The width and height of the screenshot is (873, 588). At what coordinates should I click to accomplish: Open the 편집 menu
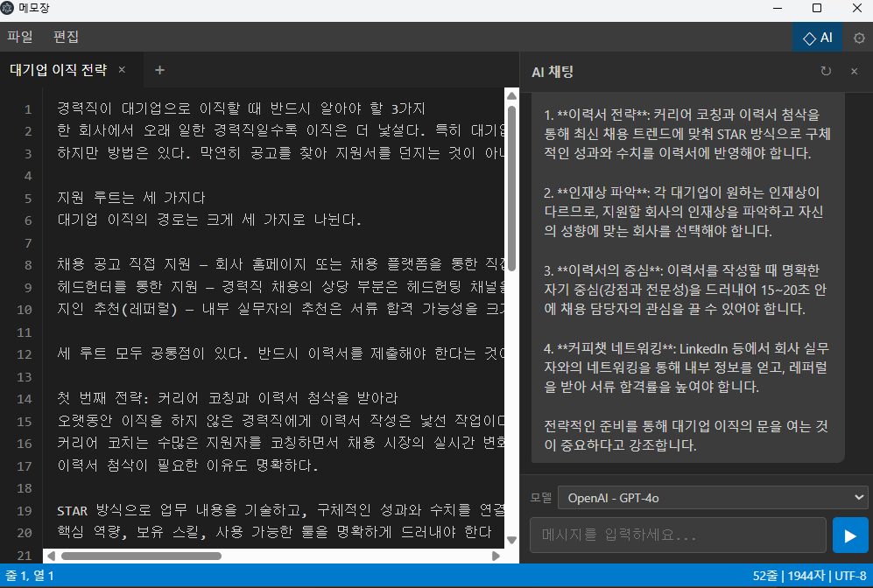[67, 37]
